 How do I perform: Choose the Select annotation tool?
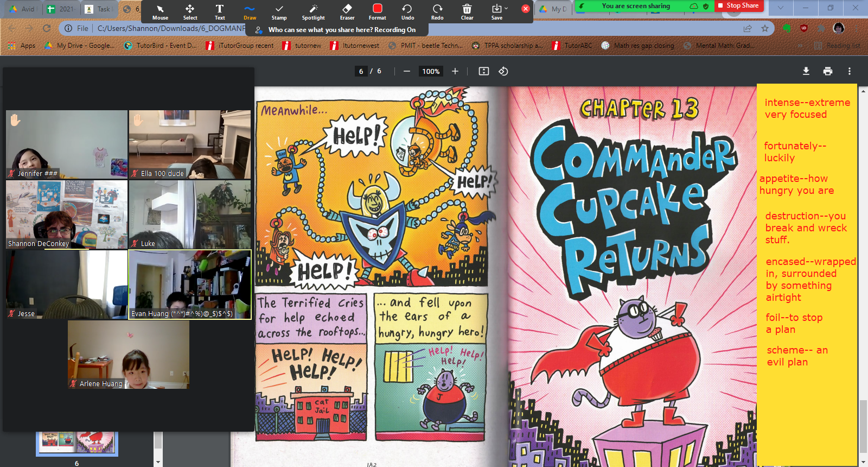(190, 12)
